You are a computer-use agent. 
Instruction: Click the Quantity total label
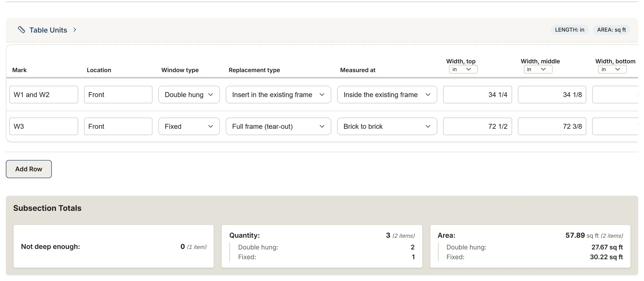coord(244,235)
